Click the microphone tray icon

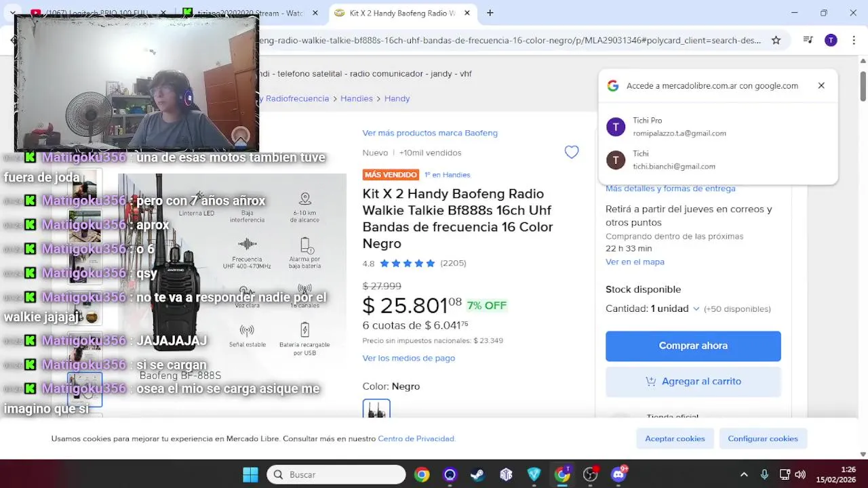point(764,474)
